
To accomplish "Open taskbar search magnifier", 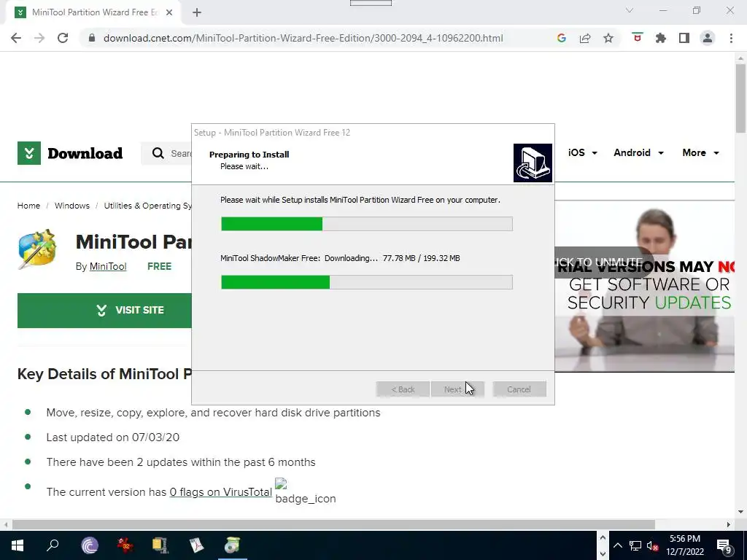I will coord(53,545).
